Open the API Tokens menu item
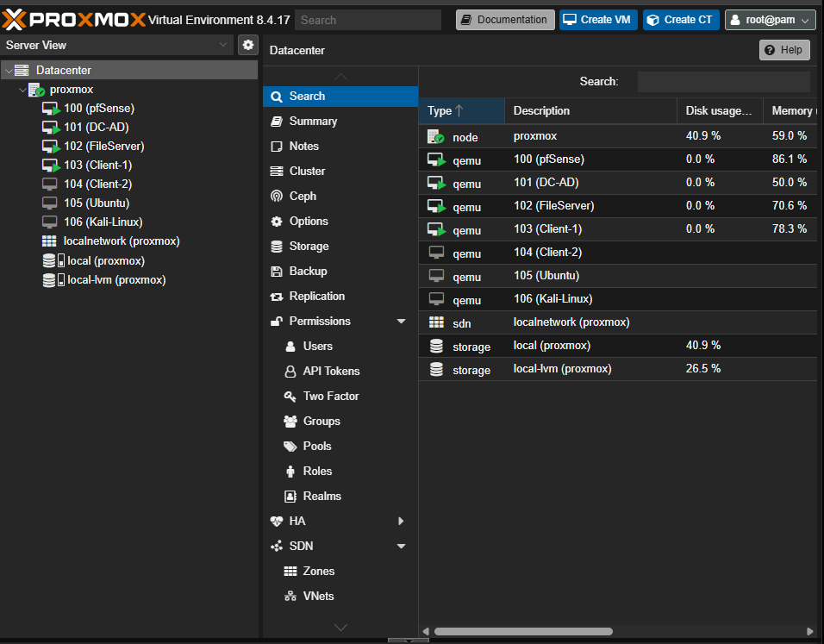 coord(340,372)
